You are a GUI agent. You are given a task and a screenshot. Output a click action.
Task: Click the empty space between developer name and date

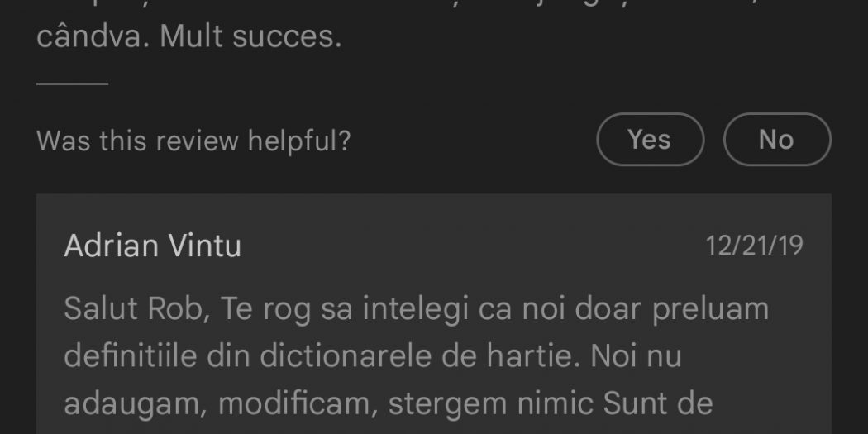click(471, 246)
